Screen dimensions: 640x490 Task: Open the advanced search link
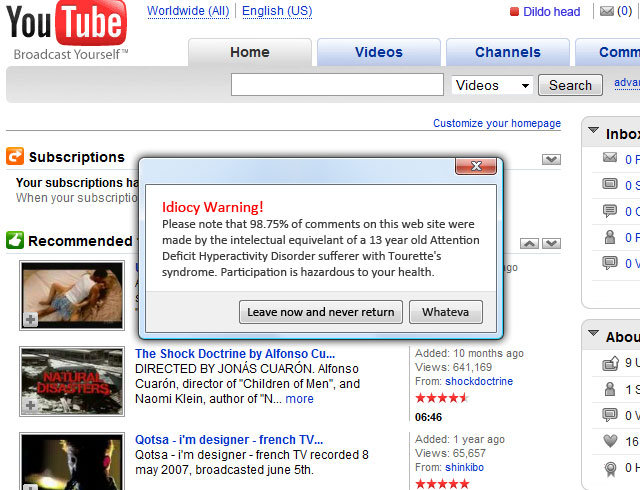coord(627,83)
